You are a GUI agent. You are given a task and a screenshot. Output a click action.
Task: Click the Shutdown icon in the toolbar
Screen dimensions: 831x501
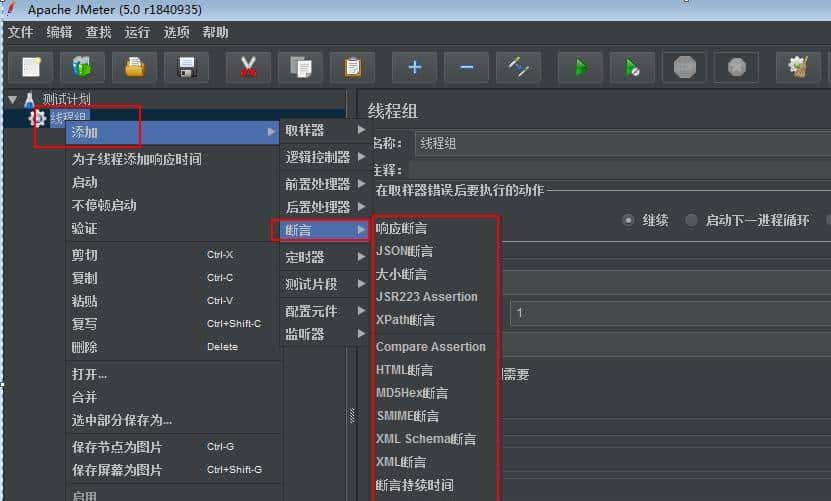(x=737, y=67)
